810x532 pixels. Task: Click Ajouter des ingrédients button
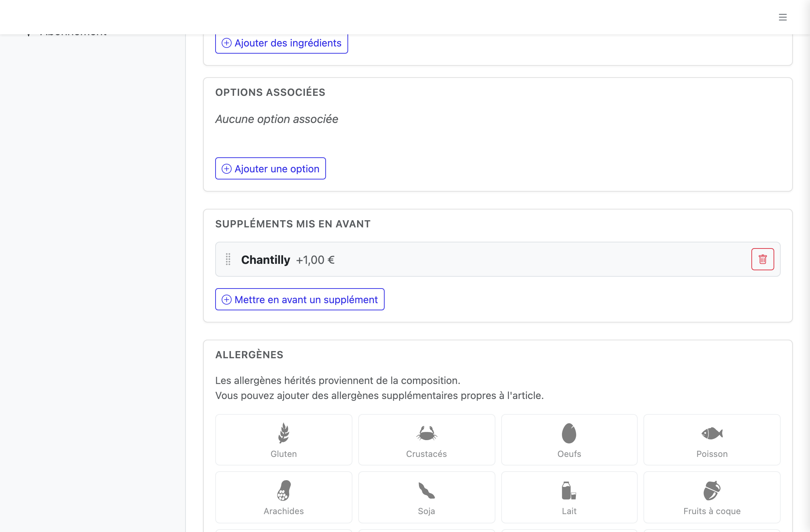281,44
